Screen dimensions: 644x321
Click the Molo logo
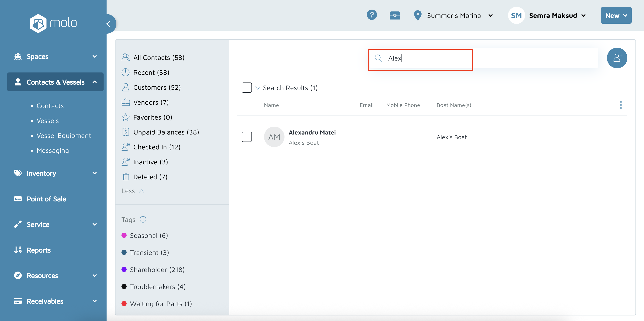[53, 23]
